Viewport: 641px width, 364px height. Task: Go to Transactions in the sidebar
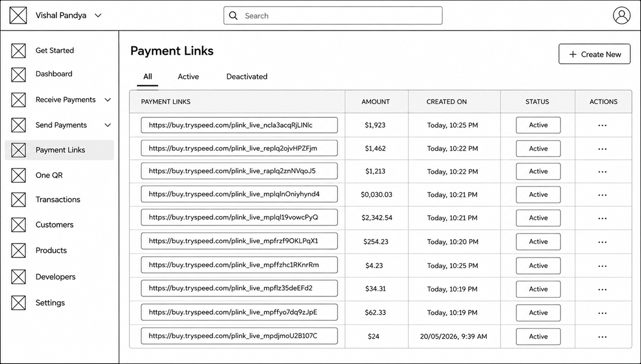click(58, 200)
